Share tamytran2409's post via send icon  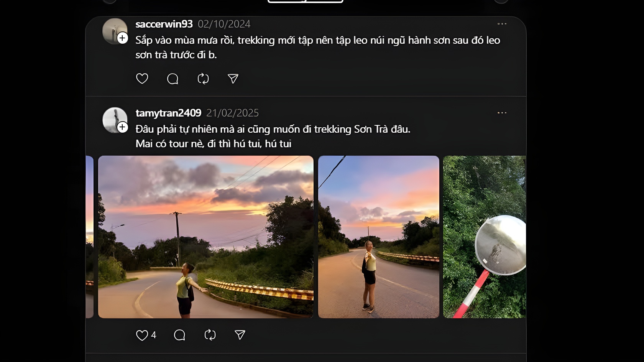click(x=240, y=335)
